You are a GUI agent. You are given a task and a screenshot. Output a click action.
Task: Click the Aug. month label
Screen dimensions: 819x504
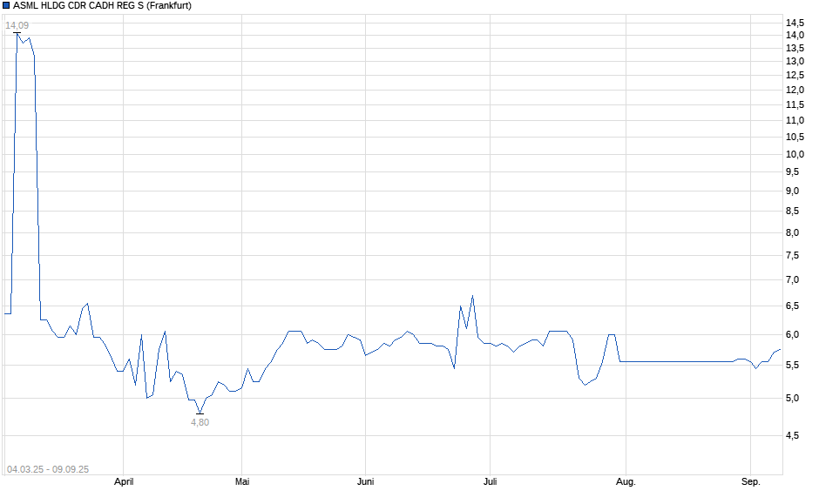626,481
